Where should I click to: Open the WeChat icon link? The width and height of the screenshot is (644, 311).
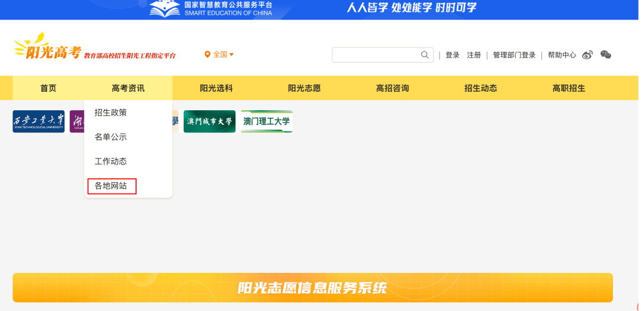point(606,55)
